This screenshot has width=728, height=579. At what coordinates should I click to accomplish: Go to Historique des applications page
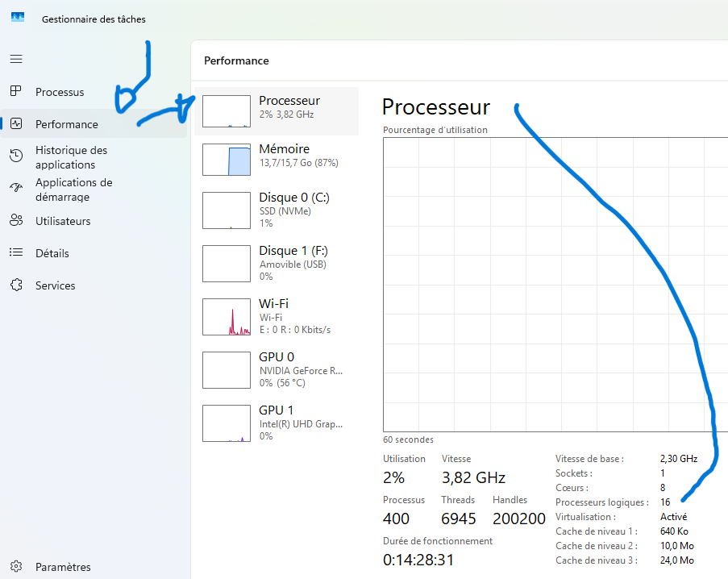click(71, 157)
